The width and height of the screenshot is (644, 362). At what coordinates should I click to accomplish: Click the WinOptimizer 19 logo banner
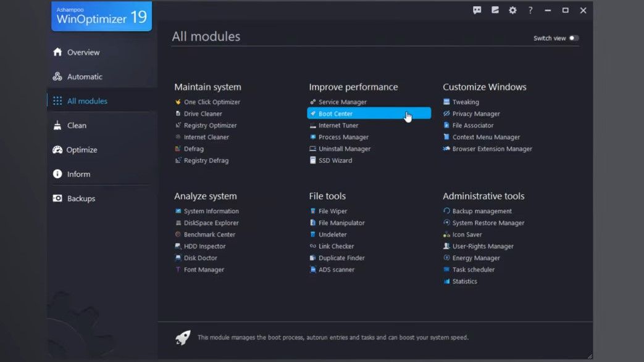[x=101, y=16]
